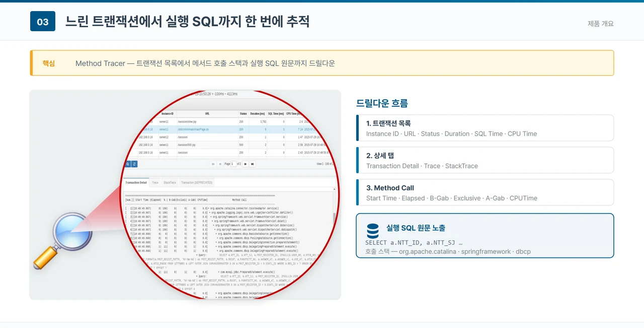Jump to the last page of results

(252, 164)
